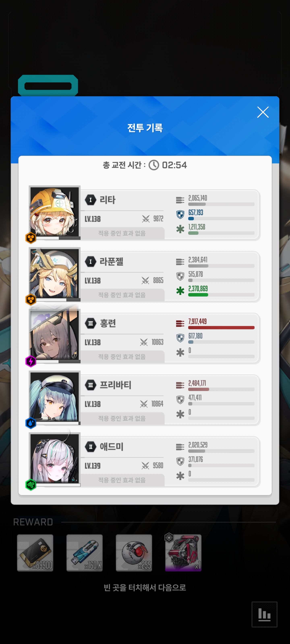
Task: Select the blue water element icon on 프리바티
Action: pyautogui.click(x=31, y=423)
